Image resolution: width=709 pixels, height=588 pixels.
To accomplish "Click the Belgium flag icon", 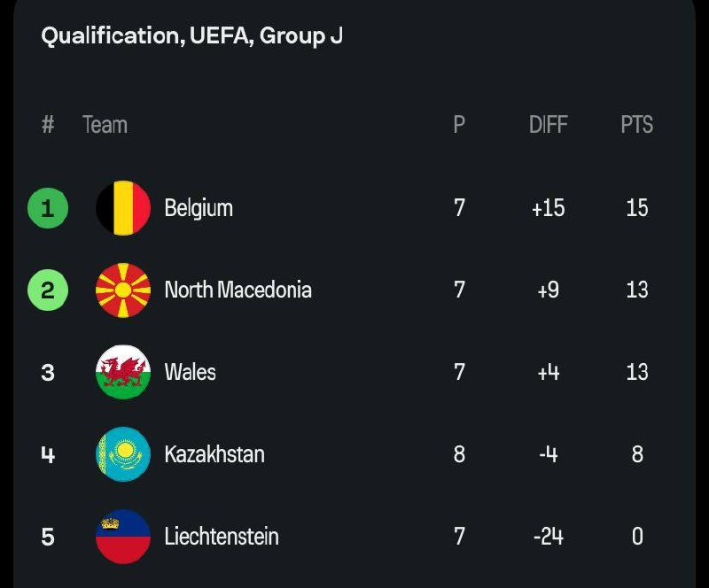I will (x=123, y=208).
